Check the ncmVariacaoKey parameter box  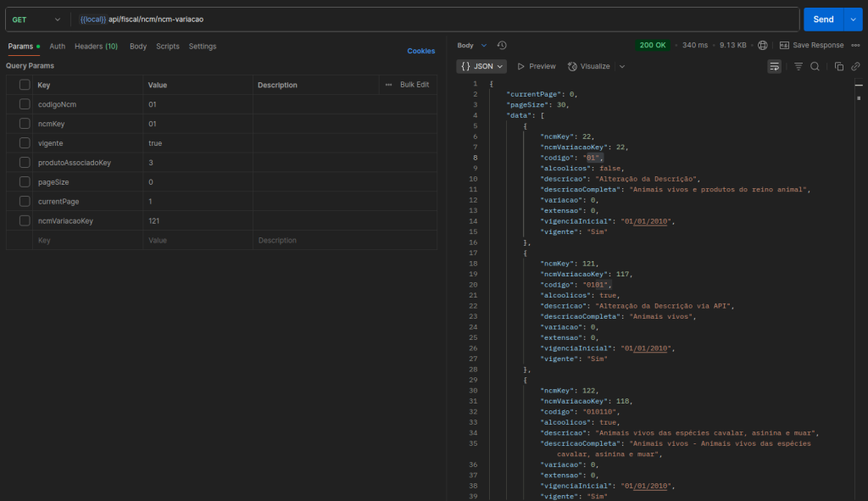[x=25, y=220]
